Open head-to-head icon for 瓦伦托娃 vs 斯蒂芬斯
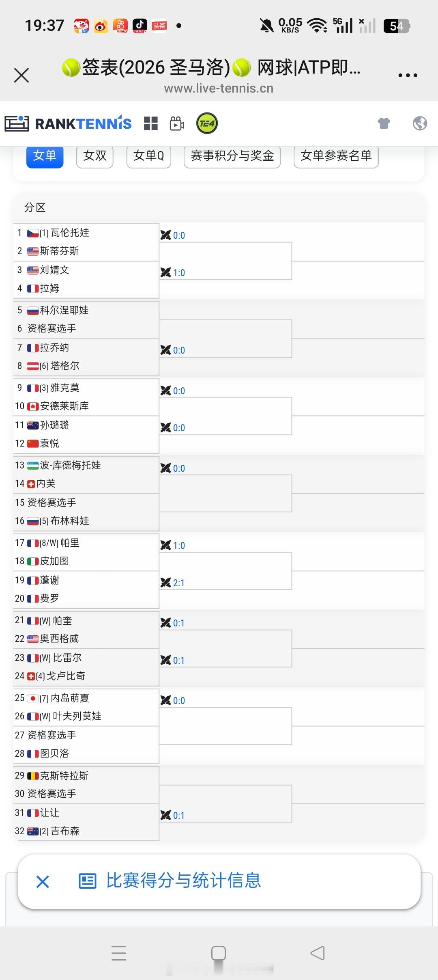The image size is (438, 980). click(166, 235)
